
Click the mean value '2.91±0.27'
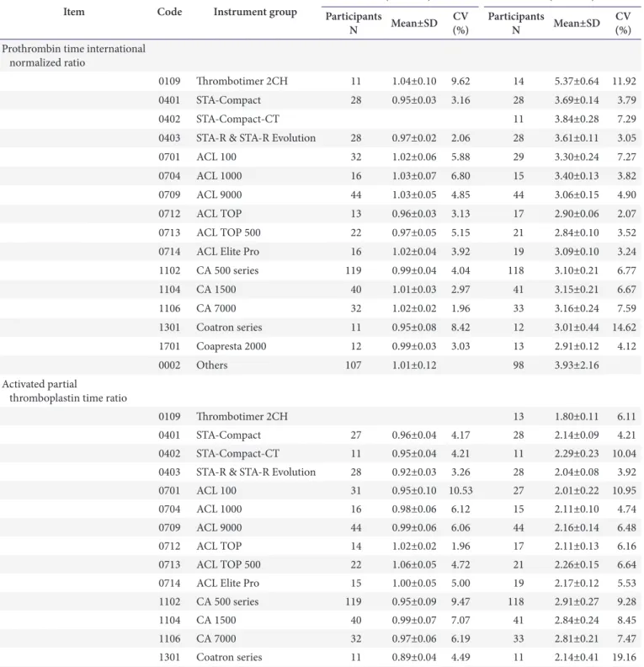[577, 601]
